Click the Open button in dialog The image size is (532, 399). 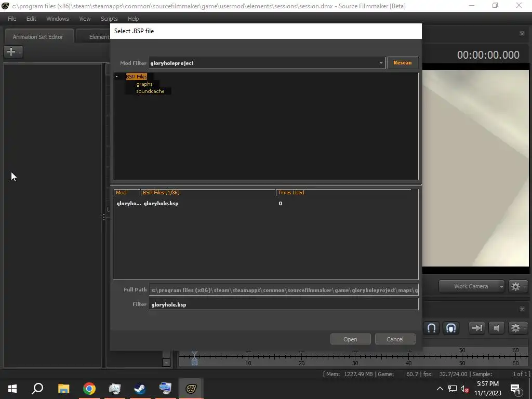coord(350,339)
